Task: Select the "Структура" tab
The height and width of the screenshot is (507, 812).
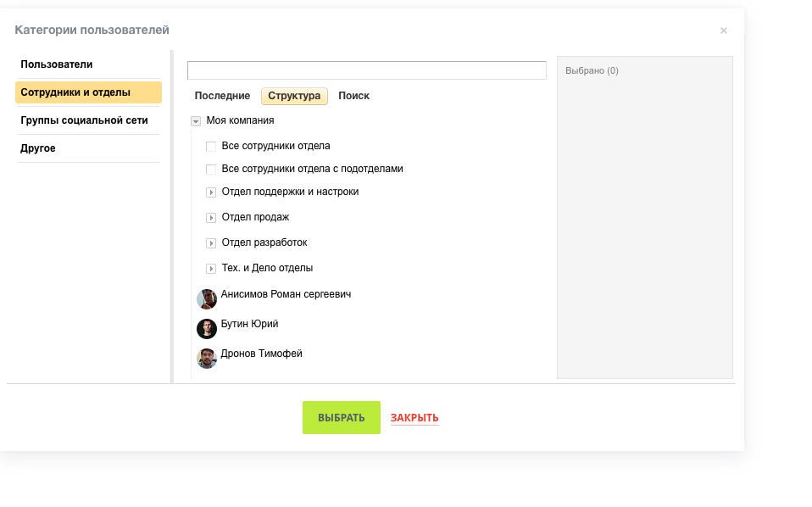Action: [x=294, y=96]
